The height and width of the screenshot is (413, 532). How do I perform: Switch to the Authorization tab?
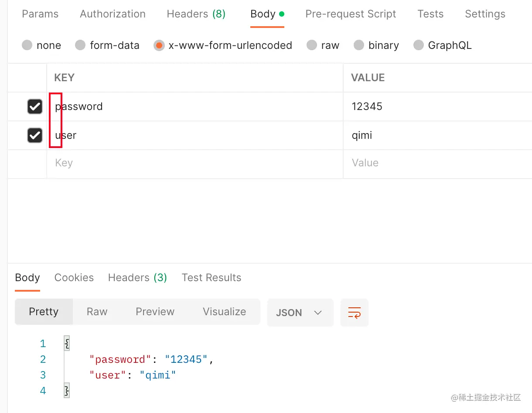click(113, 14)
